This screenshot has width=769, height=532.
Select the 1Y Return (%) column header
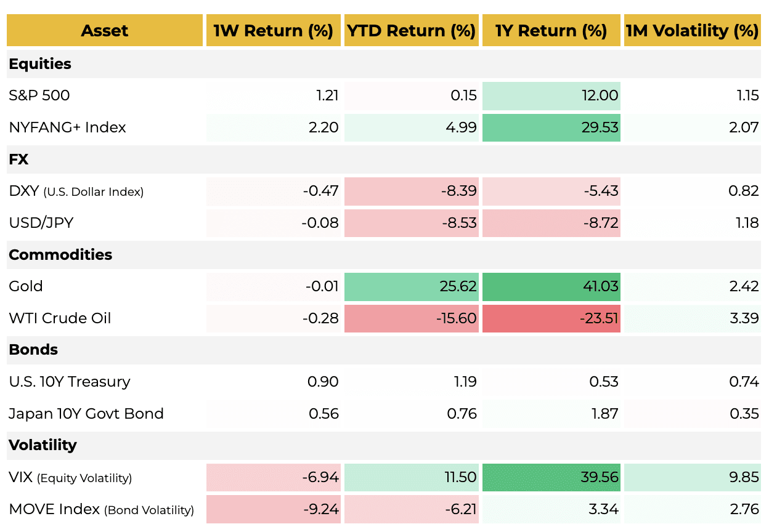pyautogui.click(x=551, y=30)
